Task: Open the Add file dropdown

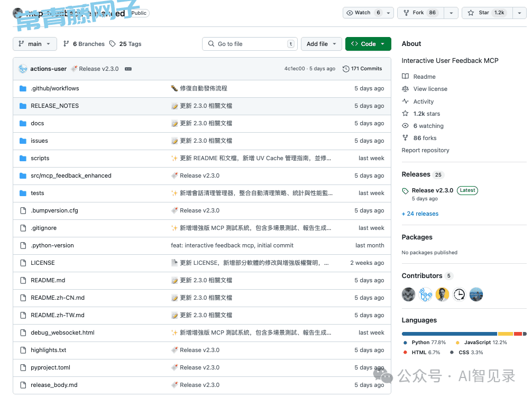Action: pyautogui.click(x=322, y=44)
